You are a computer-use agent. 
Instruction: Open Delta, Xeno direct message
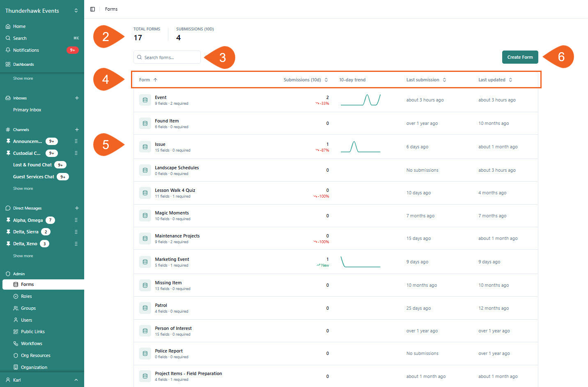coord(25,244)
